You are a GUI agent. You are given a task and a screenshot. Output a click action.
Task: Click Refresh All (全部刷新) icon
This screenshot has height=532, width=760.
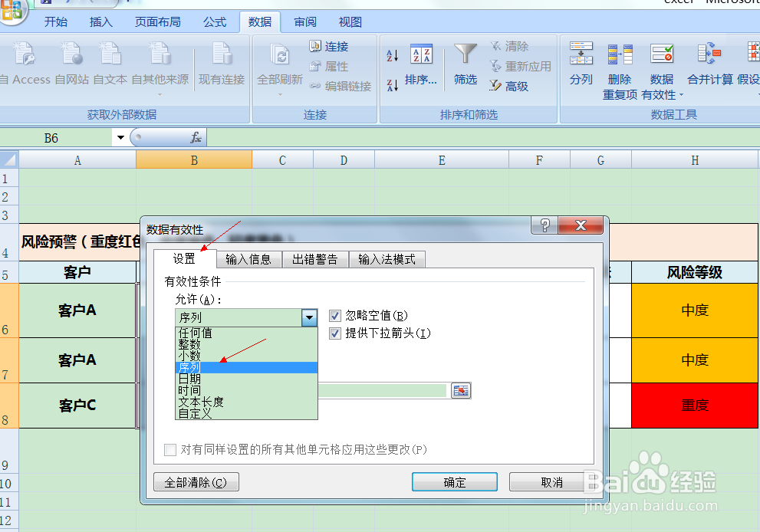[x=280, y=56]
